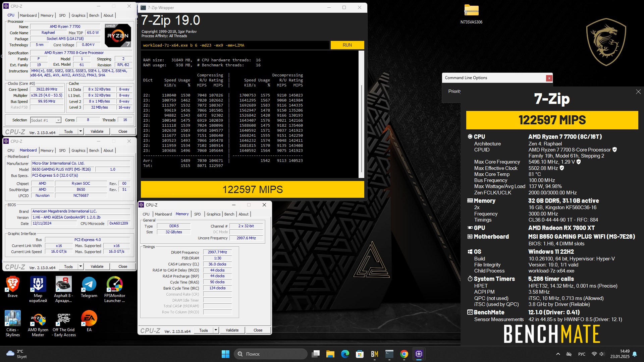This screenshot has width=644, height=362.
Task: Open the N73SVAS306 zip folder on desktop
Action: click(x=471, y=14)
